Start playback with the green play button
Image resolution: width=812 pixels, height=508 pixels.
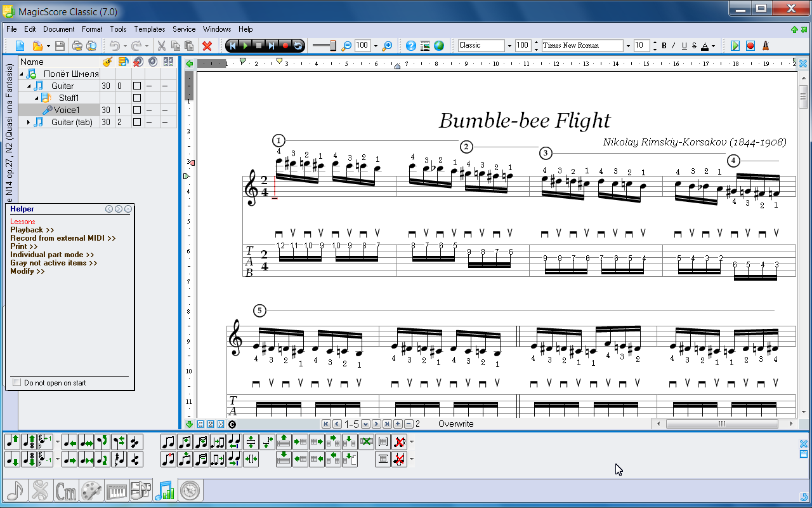coord(246,46)
